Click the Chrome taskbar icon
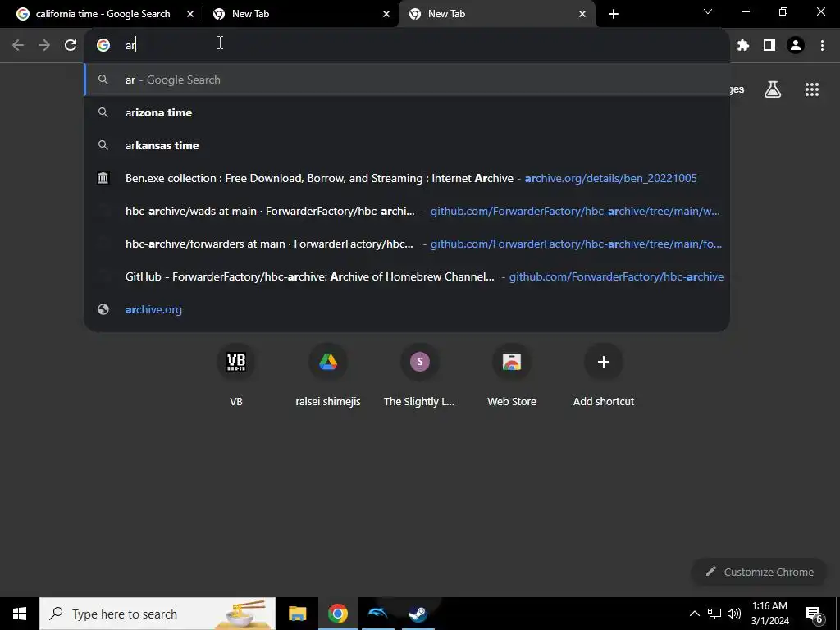This screenshot has width=840, height=630. coord(337,614)
